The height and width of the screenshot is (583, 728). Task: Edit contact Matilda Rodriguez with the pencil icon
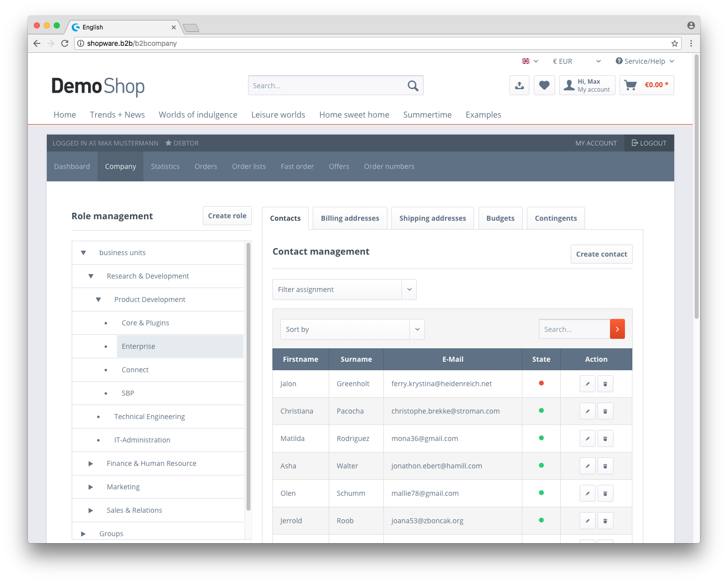[x=588, y=438]
